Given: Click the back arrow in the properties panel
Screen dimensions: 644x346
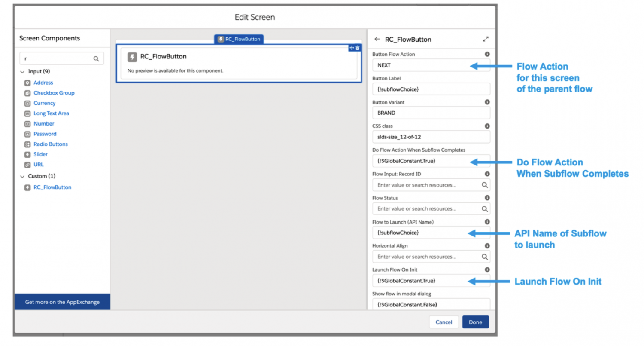Looking at the screenshot, I should (377, 39).
